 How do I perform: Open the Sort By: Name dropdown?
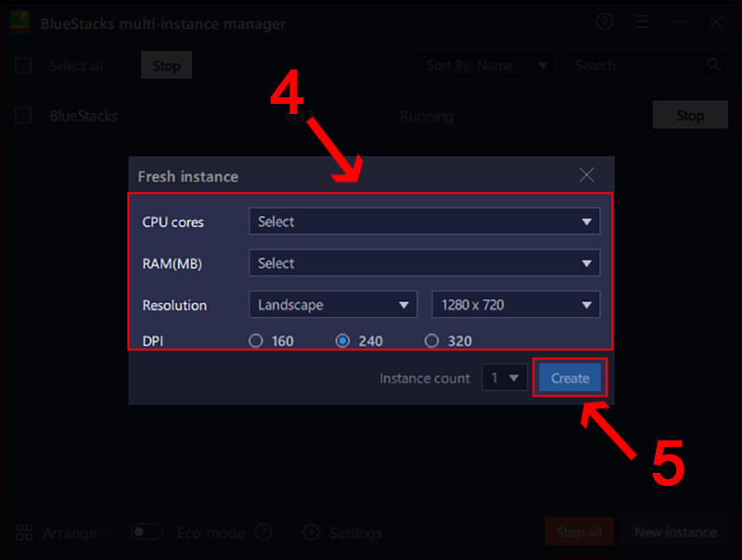click(487, 65)
